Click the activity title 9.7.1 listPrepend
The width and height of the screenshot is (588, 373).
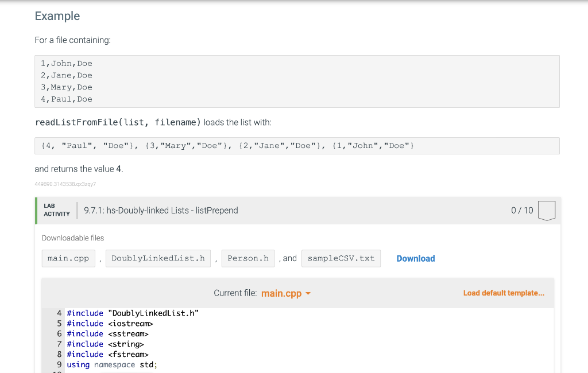coord(161,210)
